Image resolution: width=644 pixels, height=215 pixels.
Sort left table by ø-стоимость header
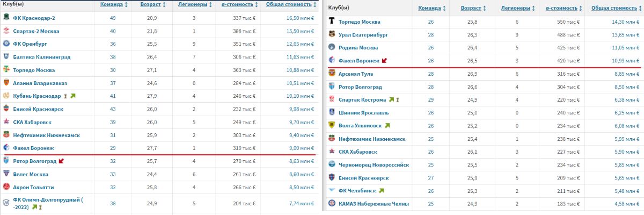click(x=237, y=4)
